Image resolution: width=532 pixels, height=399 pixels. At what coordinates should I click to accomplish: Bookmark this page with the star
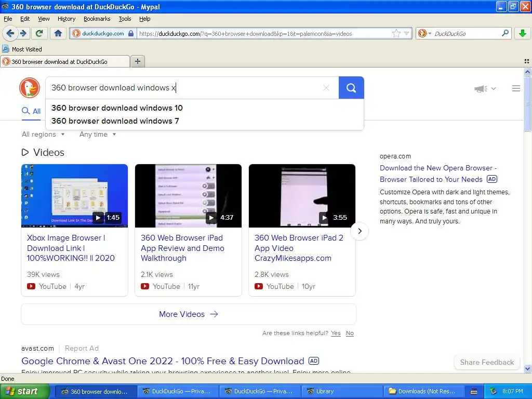[396, 33]
